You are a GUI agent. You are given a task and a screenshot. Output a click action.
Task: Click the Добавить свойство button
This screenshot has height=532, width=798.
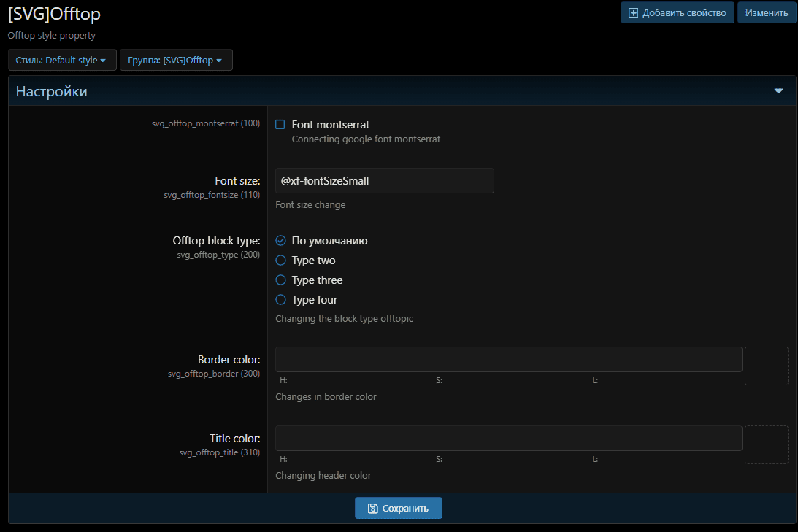[x=678, y=13]
